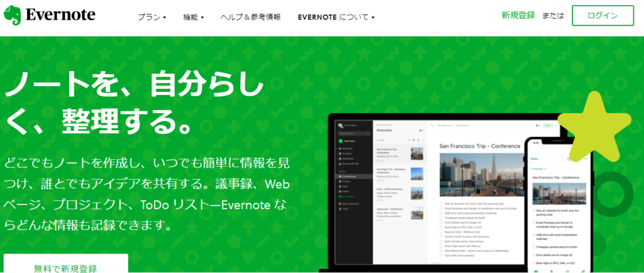Open San Diego Trip note in list
The height and width of the screenshot is (273, 644).
point(399,174)
